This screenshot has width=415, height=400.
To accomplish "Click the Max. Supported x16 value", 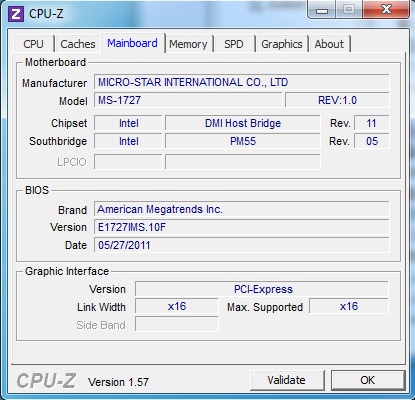I will (x=349, y=306).
